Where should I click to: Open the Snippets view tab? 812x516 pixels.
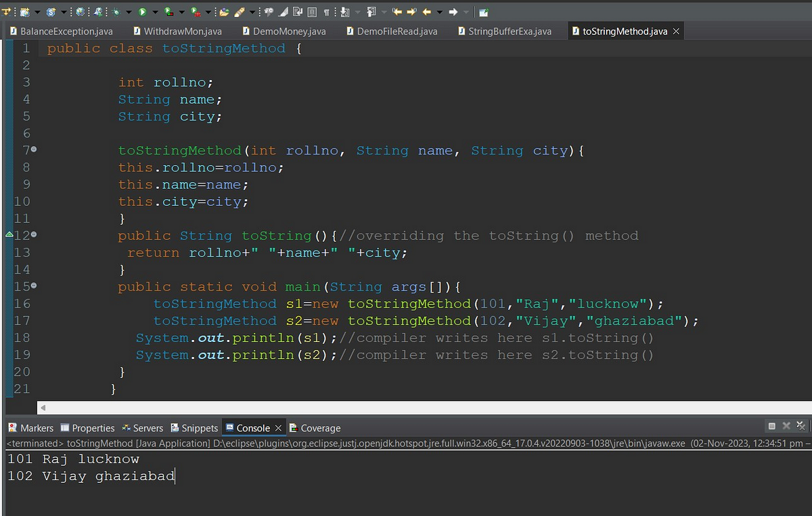pos(194,428)
